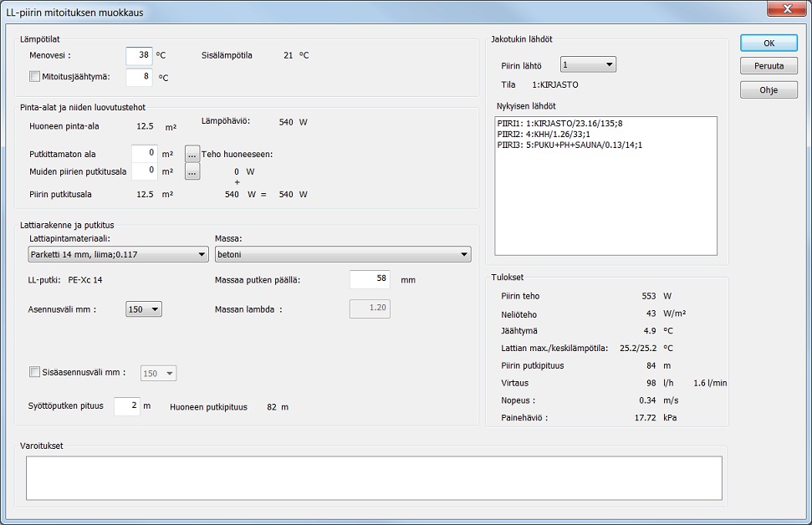Viewport: 812px width, 525px height.
Task: Click the Mitoitusjäähtymä value input field
Action: pos(139,77)
